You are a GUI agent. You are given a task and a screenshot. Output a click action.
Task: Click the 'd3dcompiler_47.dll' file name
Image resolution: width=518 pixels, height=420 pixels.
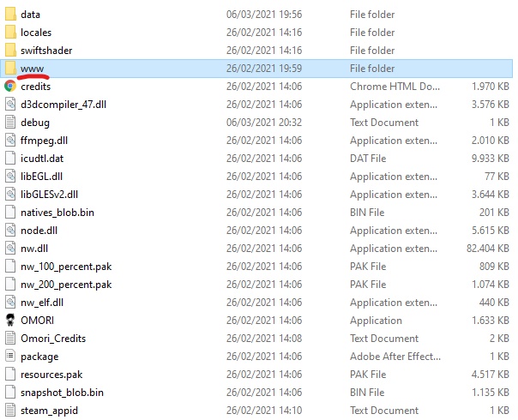click(x=63, y=105)
